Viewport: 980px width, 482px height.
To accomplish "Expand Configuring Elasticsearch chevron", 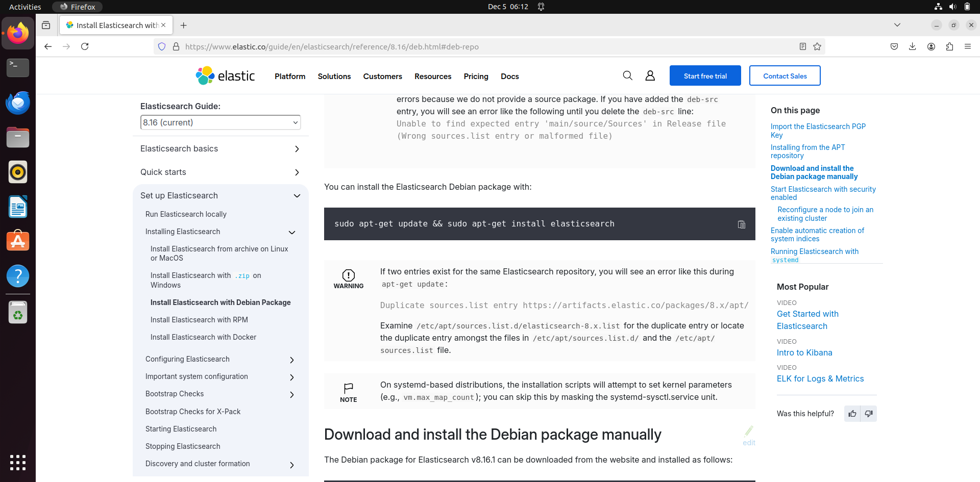I will tap(292, 360).
